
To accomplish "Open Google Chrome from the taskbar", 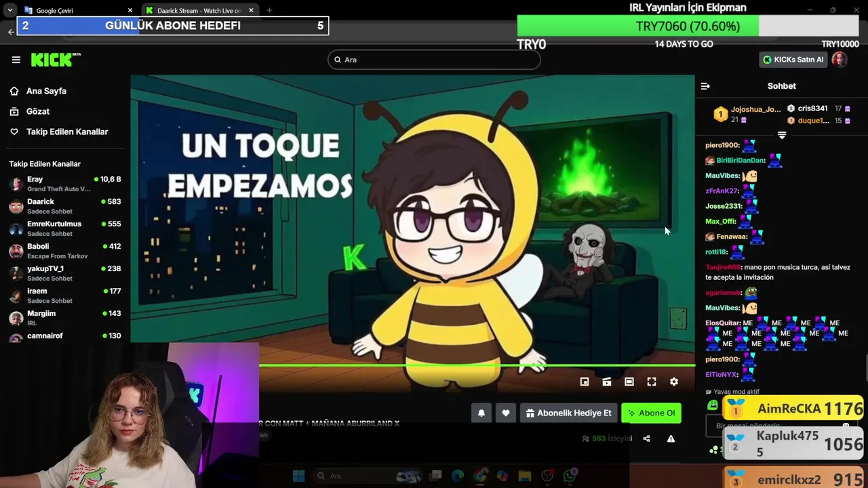I will coord(480,476).
